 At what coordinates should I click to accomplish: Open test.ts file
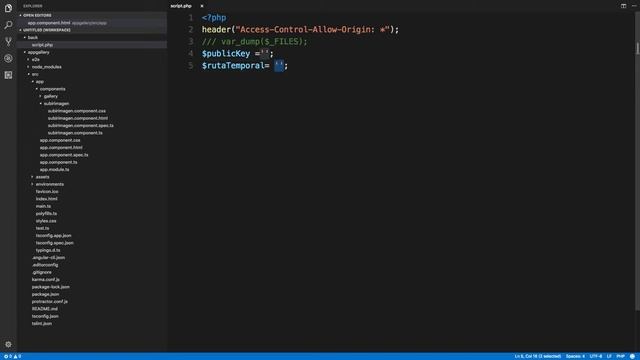42,228
